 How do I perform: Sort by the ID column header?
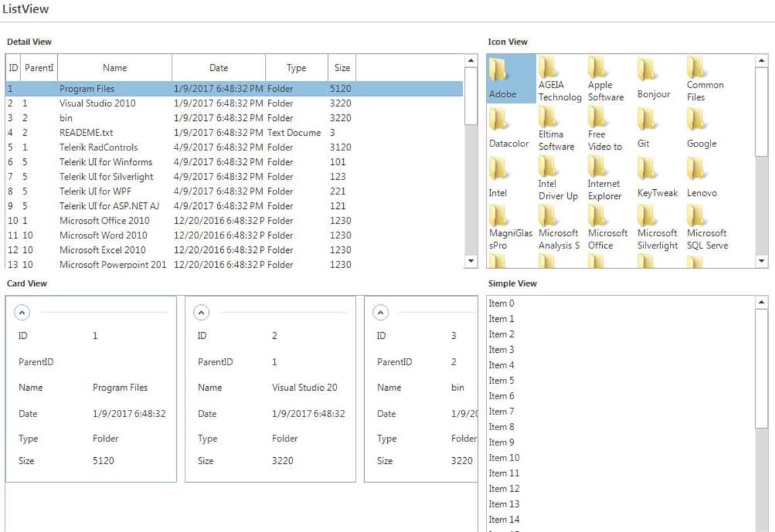click(13, 68)
